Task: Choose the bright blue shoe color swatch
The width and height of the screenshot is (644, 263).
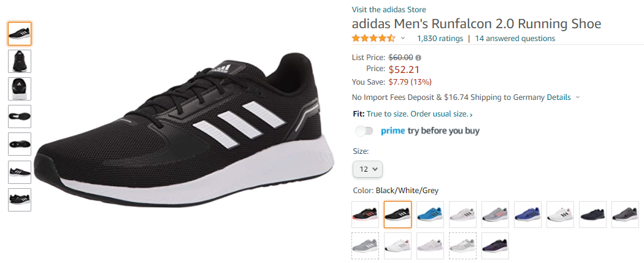Action: (x=430, y=215)
